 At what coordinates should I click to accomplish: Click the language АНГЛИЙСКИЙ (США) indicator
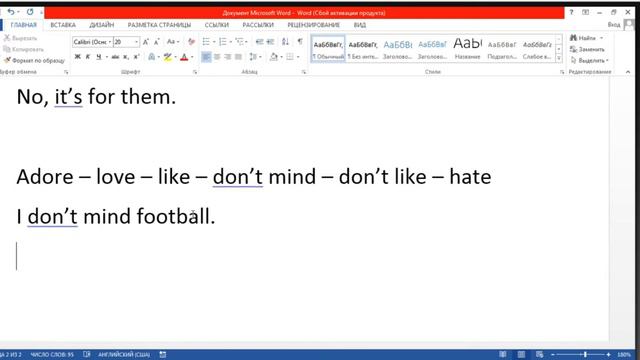click(124, 354)
